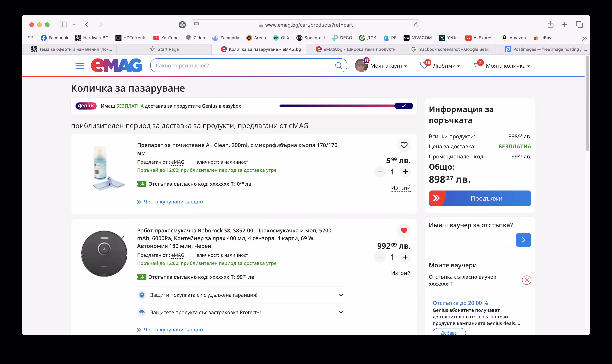Click the search magnifier icon
This screenshot has height=364, width=612.
[x=338, y=65]
